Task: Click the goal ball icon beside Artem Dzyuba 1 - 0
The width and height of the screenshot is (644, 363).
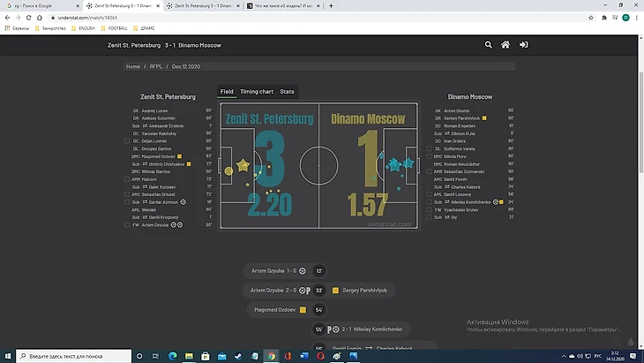Action: click(x=303, y=270)
